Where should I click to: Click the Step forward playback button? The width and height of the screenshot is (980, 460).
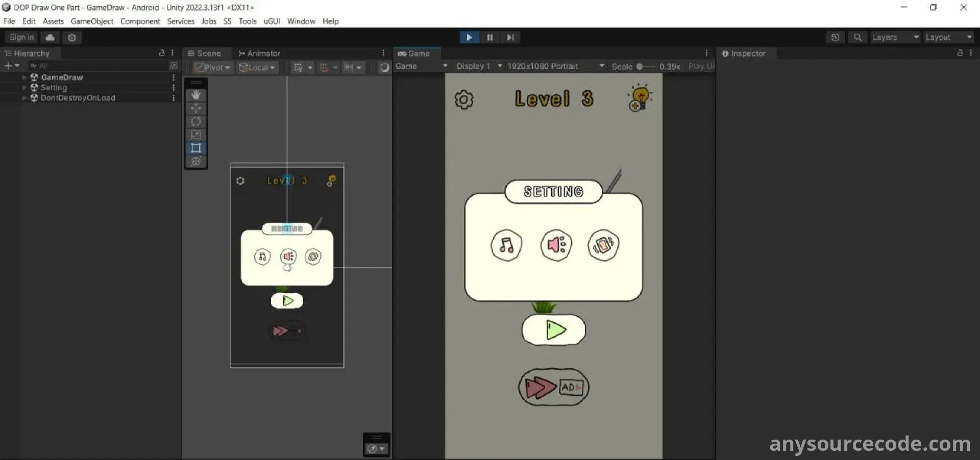510,37
